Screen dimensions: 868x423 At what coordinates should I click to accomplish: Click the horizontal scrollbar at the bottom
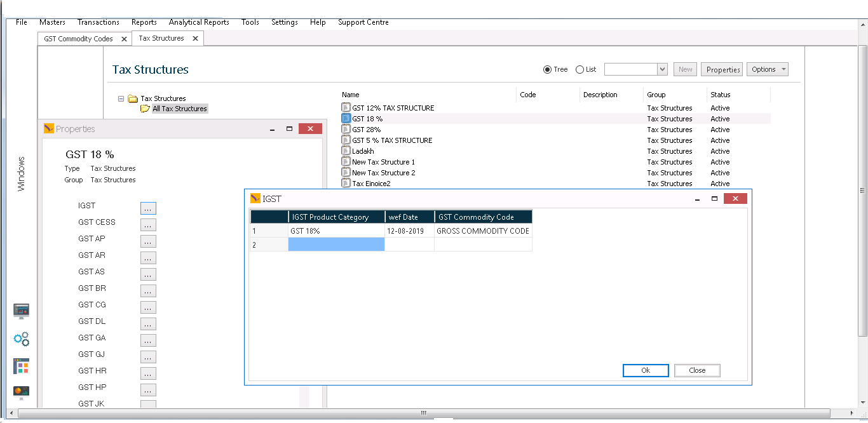coord(424,413)
